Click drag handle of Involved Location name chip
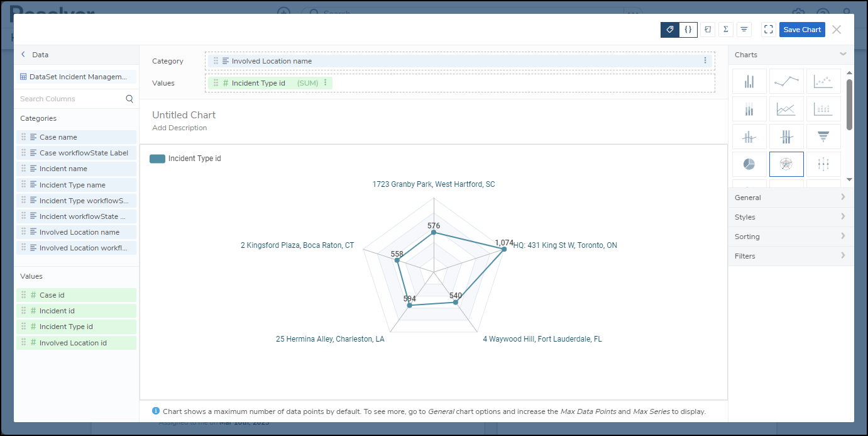Image resolution: width=868 pixels, height=436 pixels. click(216, 61)
